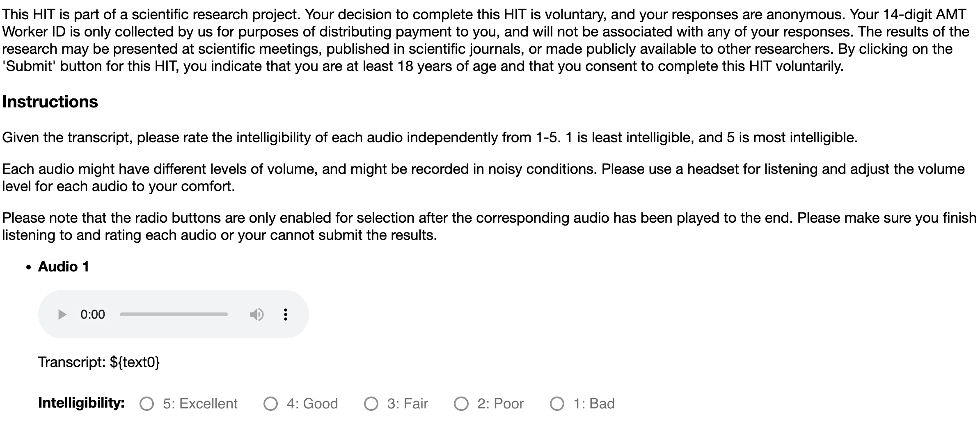The width and height of the screenshot is (980, 424).
Task: Select the "5: Excellent" intelligibility rating
Action: (147, 404)
